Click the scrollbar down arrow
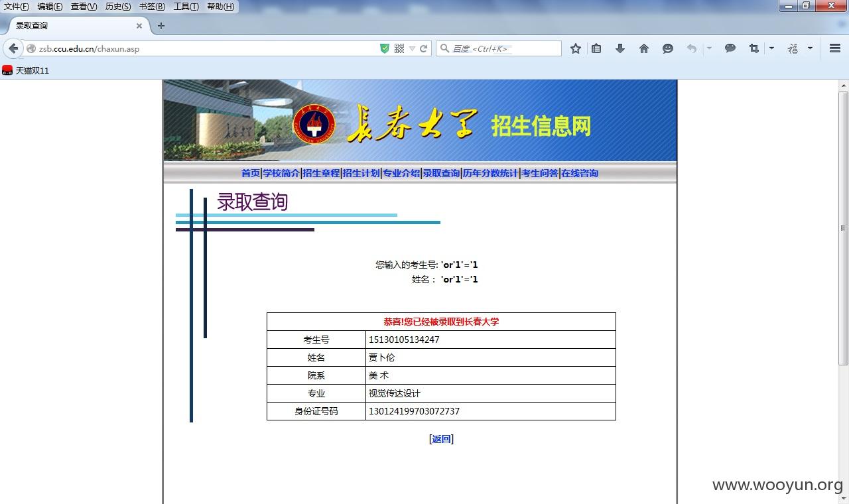849x504 pixels. [844, 498]
